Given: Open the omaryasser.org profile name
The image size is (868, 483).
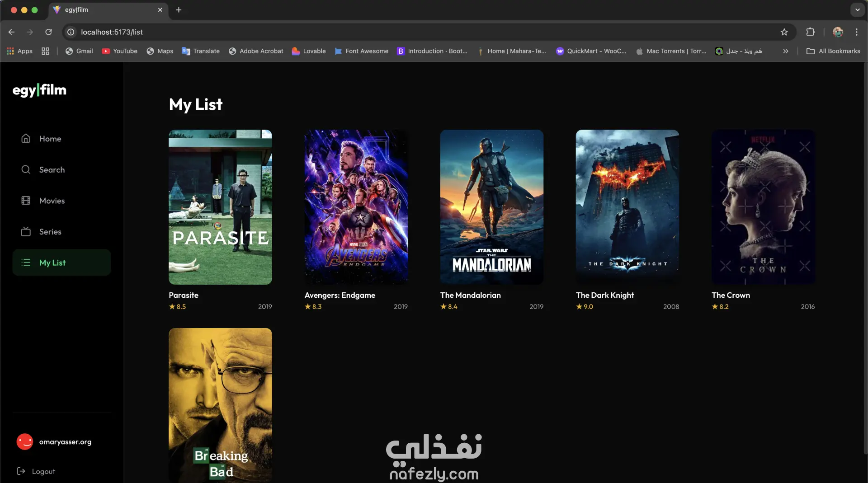Looking at the screenshot, I should (x=65, y=442).
